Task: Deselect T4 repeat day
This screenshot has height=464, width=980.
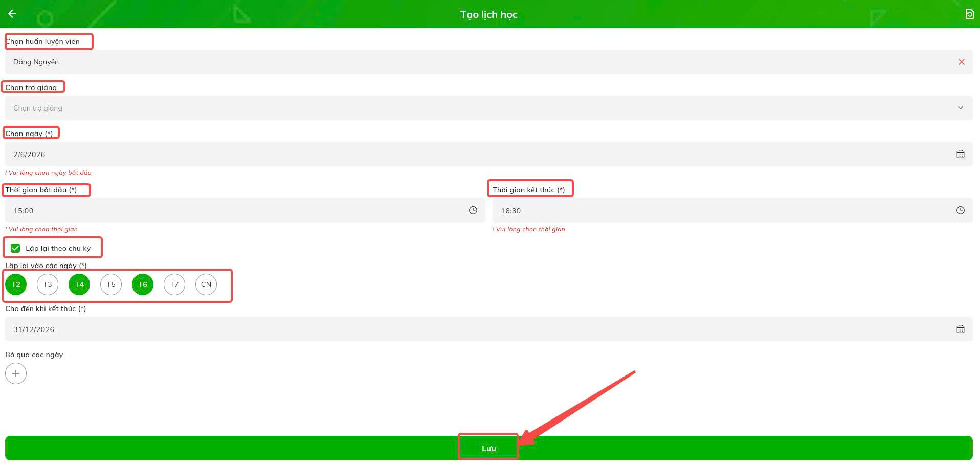Action: pyautogui.click(x=79, y=284)
